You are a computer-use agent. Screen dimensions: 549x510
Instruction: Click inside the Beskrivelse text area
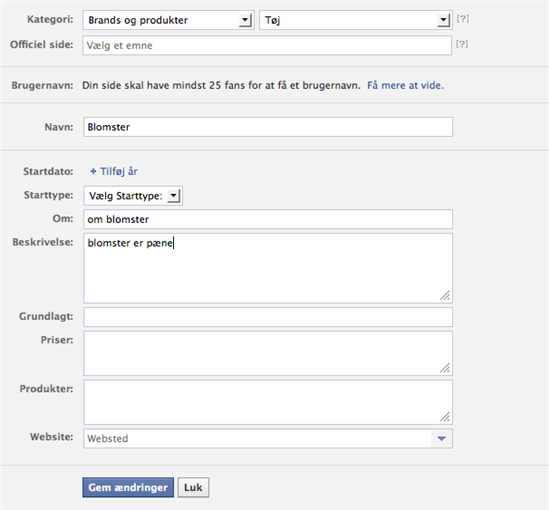268,268
